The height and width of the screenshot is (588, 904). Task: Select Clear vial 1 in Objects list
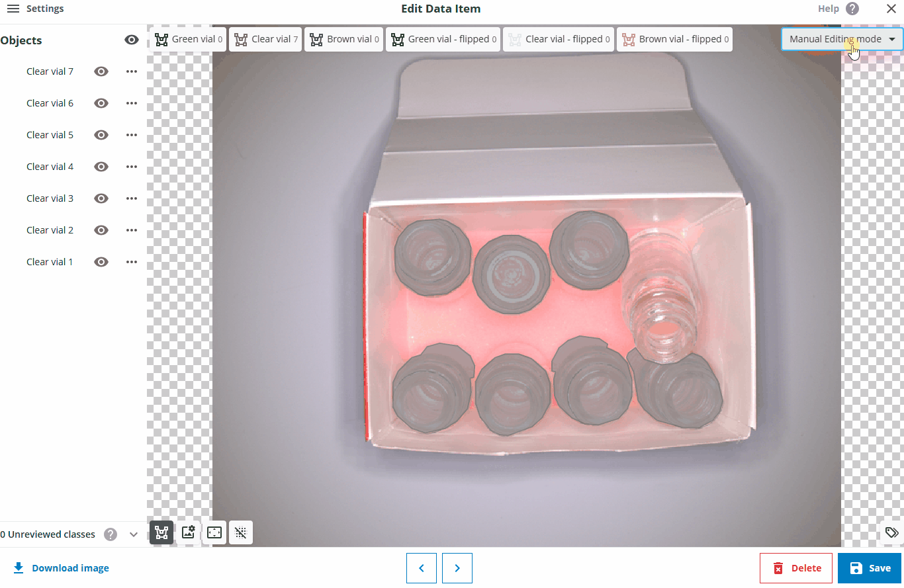pos(50,262)
